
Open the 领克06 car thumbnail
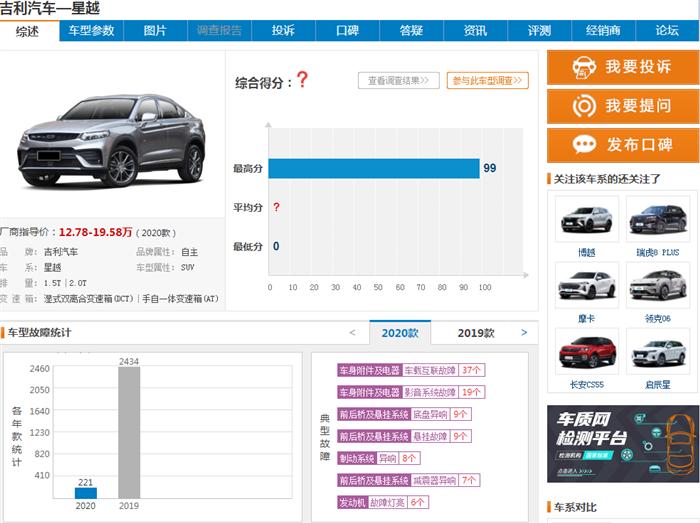pos(658,285)
